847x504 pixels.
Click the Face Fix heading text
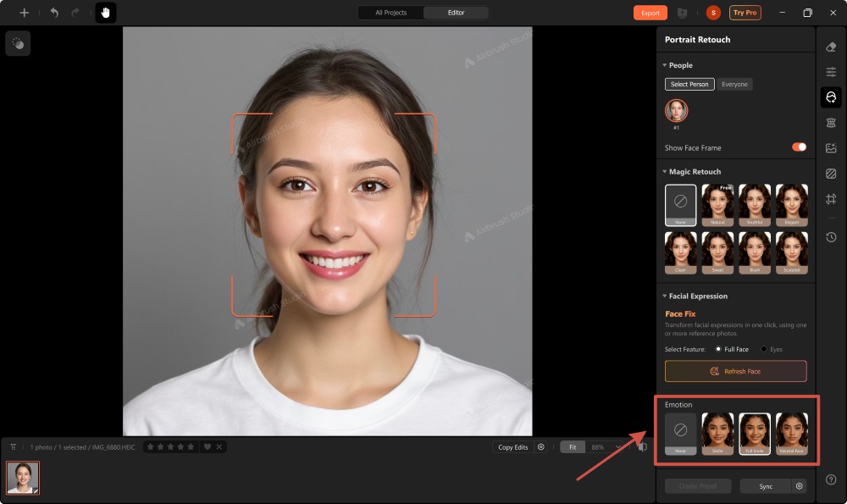(x=680, y=314)
